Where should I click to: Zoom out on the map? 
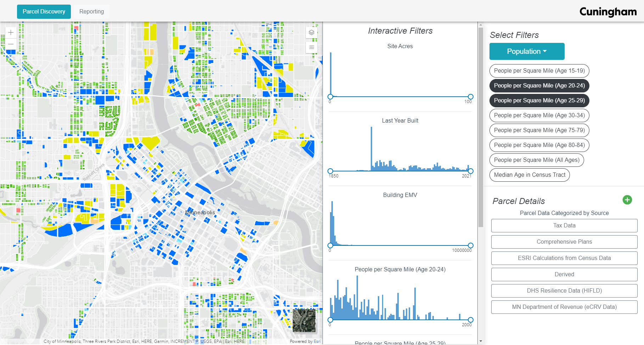(11, 44)
